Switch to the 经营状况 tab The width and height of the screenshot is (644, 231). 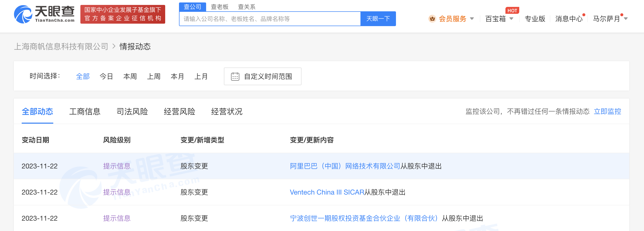click(227, 112)
